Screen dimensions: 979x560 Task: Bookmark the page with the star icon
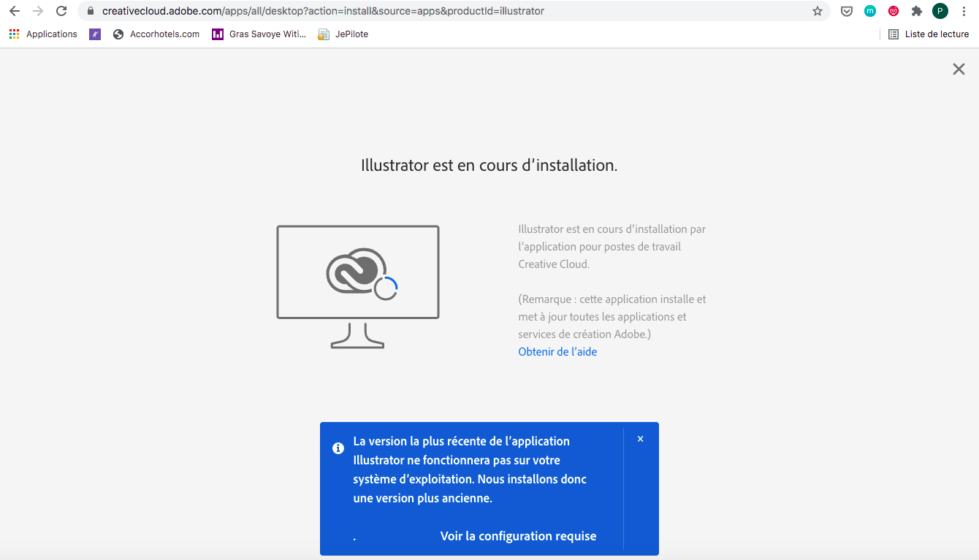(818, 11)
